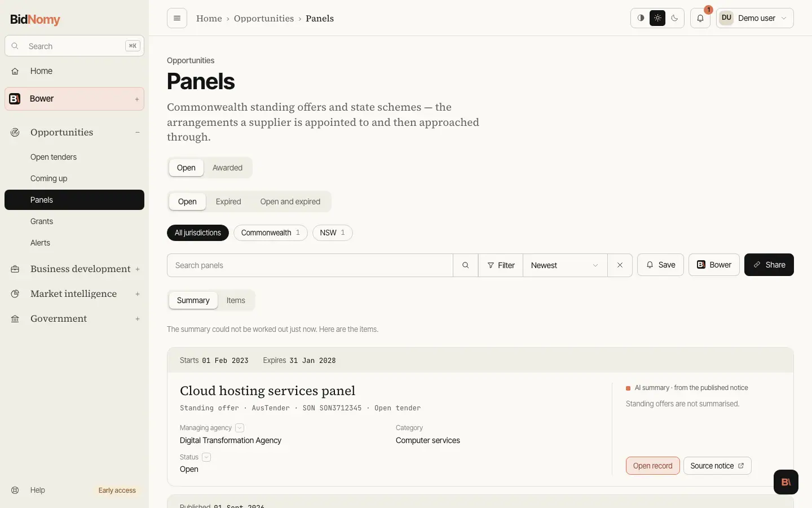Expand the Managing agency chevron
Viewport: 812px width, 508px height.
[x=240, y=428]
